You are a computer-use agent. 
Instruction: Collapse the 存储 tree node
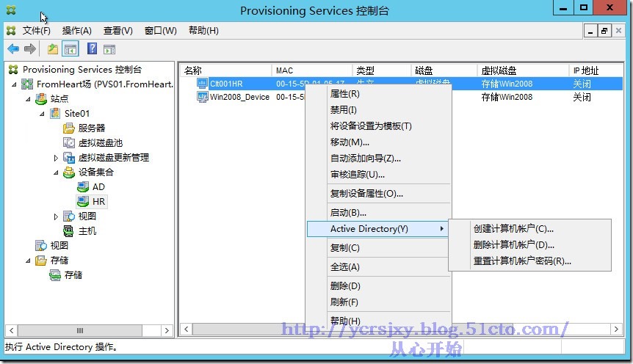click(x=28, y=261)
